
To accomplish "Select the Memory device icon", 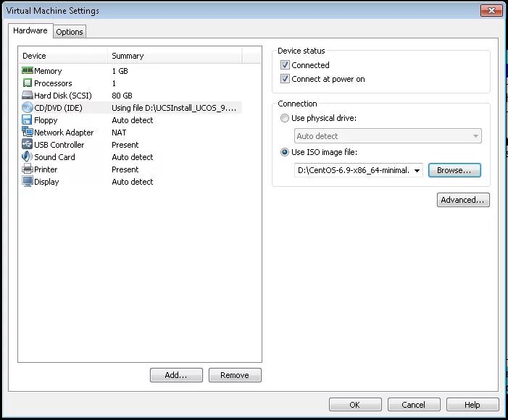I will tap(28, 70).
